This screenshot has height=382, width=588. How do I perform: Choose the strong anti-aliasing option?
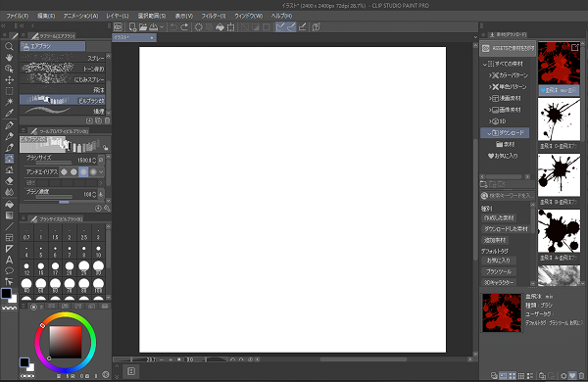pos(93,171)
